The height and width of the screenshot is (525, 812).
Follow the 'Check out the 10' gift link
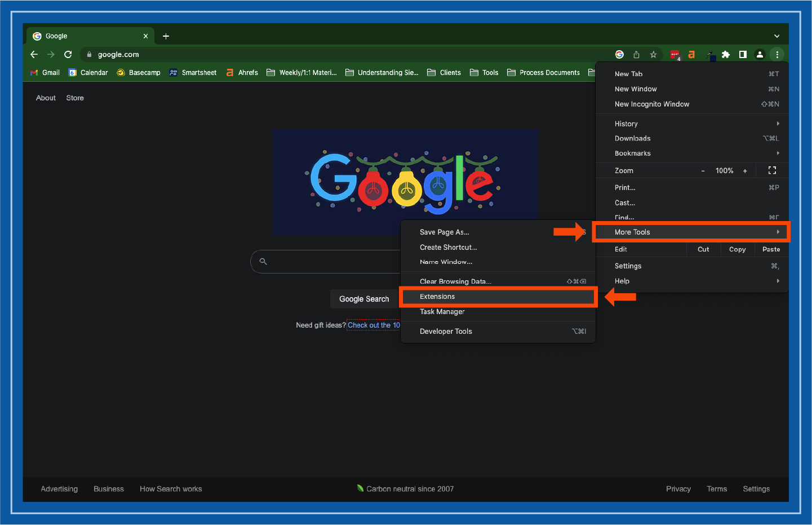(374, 325)
